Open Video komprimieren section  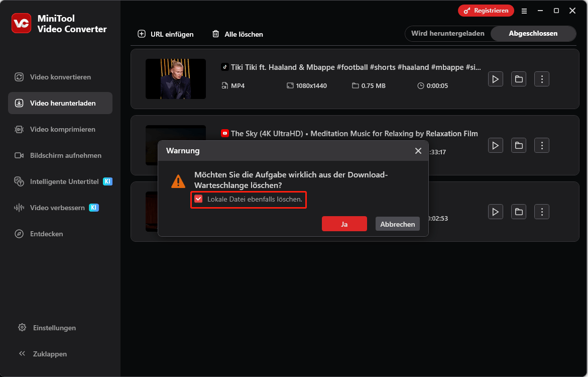[x=60, y=129]
